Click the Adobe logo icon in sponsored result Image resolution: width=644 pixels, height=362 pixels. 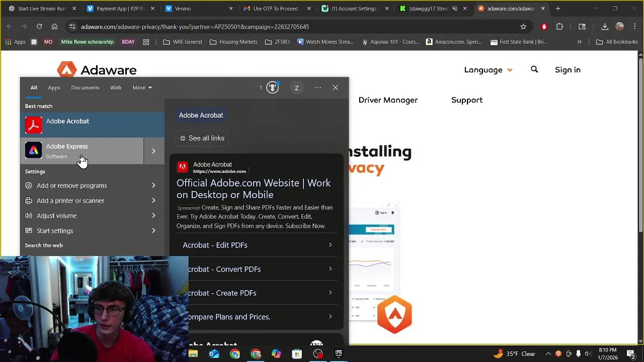pyautogui.click(x=183, y=167)
